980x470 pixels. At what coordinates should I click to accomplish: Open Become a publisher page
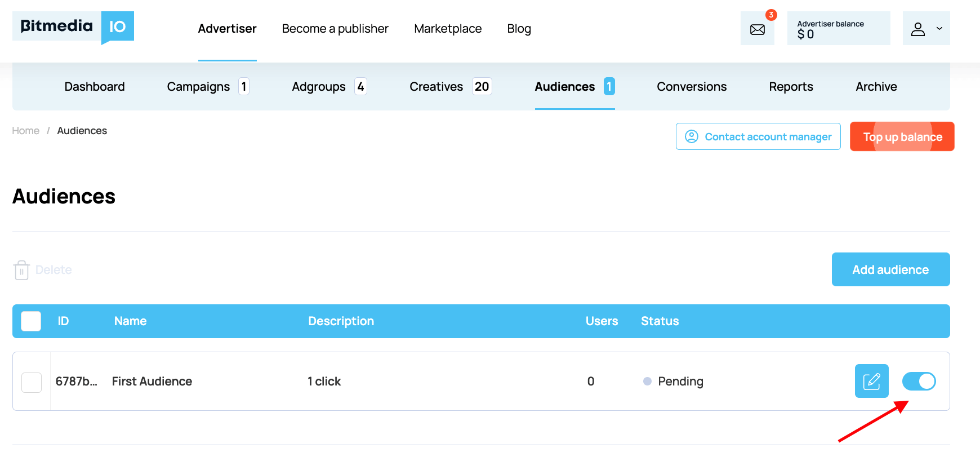pos(335,29)
